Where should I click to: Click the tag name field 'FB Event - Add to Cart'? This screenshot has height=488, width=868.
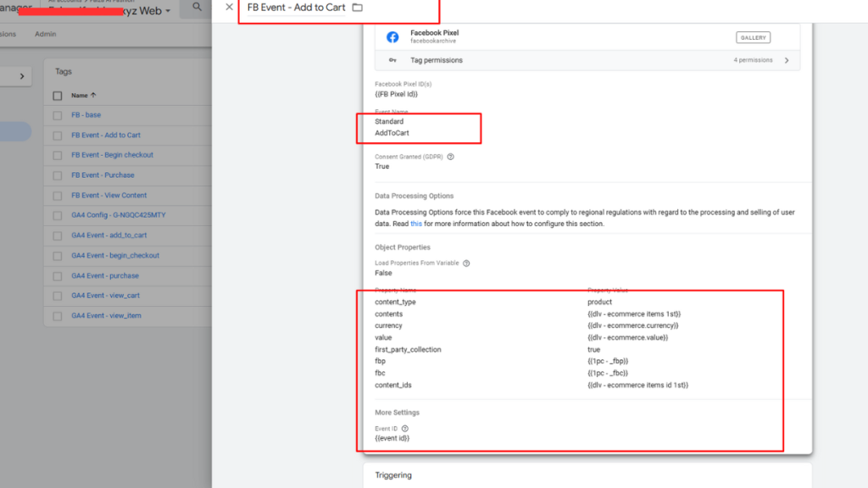point(296,7)
